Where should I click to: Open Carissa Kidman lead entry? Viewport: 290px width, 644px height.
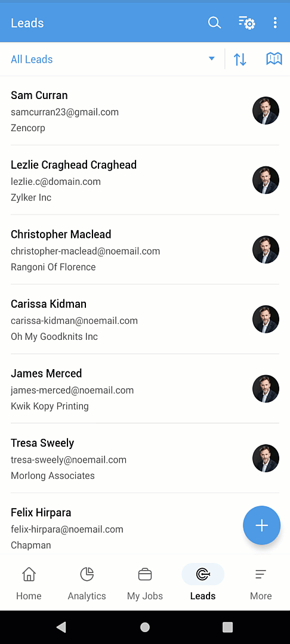(145, 320)
